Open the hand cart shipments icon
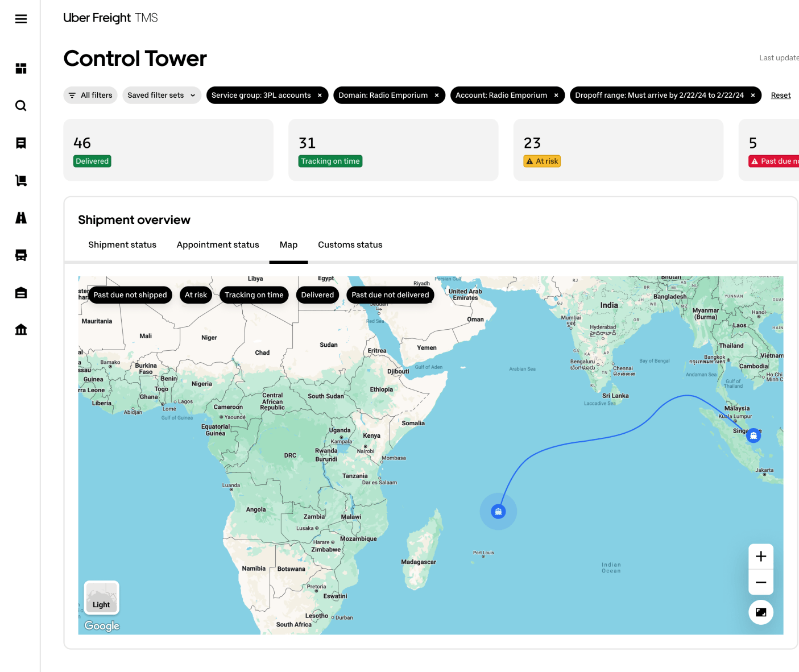Screen dimensions: 799x672 21,181
